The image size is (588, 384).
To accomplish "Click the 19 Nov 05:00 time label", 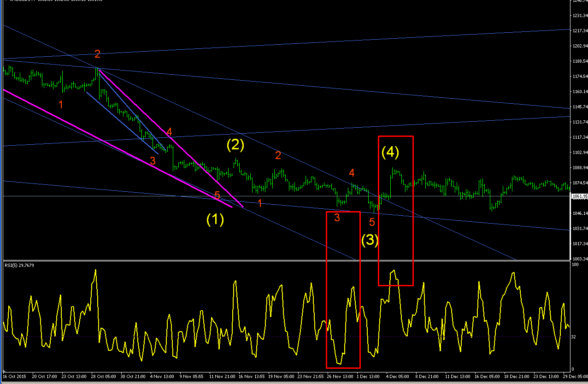I will point(282,377).
